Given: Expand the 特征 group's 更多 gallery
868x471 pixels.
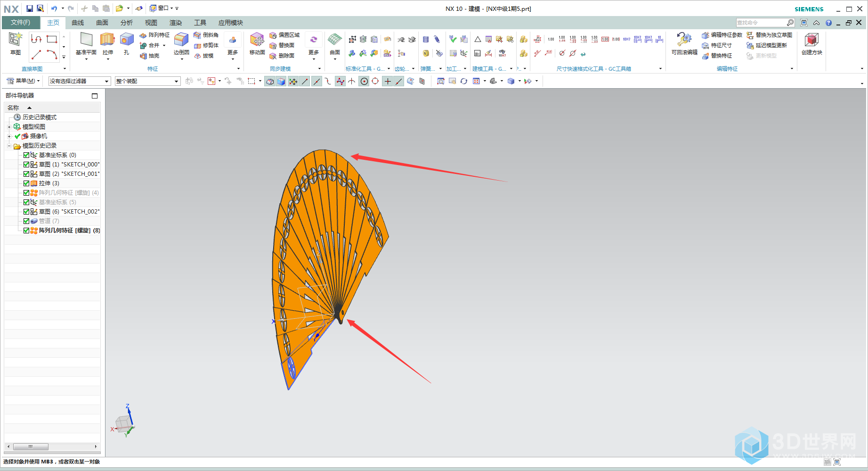Looking at the screenshot, I should [233, 46].
